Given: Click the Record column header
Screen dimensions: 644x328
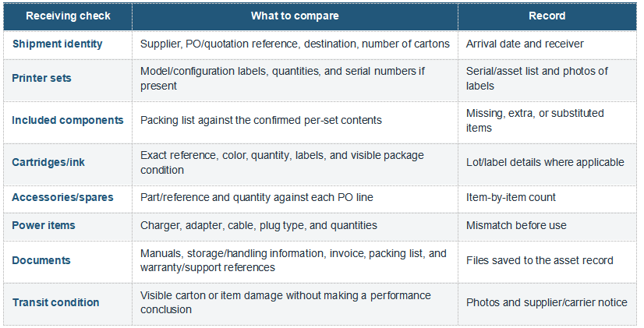Looking at the screenshot, I should 547,16.
